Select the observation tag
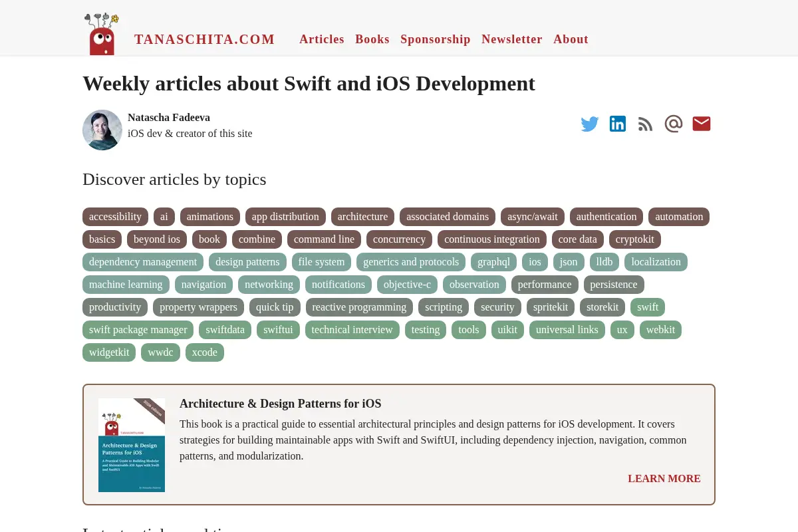 coord(474,285)
